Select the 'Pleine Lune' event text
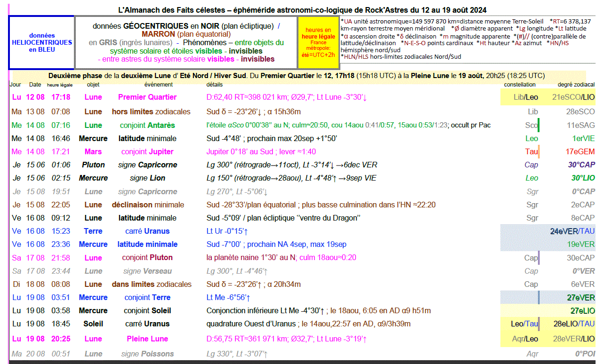Image resolution: width=604 pixels, height=364 pixels. (147, 339)
